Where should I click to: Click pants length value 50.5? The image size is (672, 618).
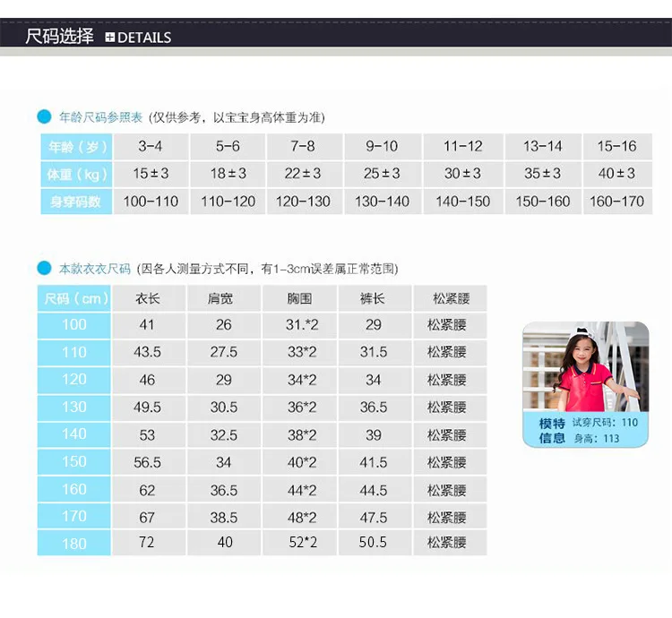[375, 543]
